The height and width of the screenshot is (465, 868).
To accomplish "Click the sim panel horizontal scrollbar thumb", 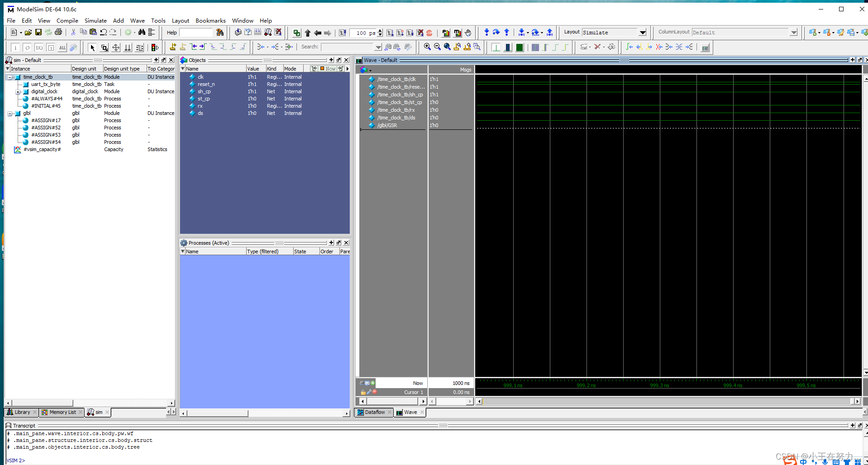I will 43,403.
